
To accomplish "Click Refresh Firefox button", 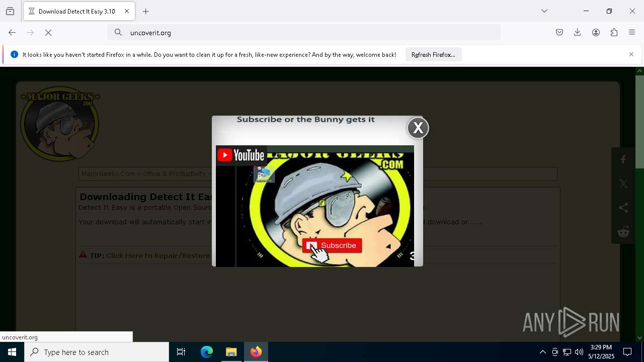I will point(433,55).
